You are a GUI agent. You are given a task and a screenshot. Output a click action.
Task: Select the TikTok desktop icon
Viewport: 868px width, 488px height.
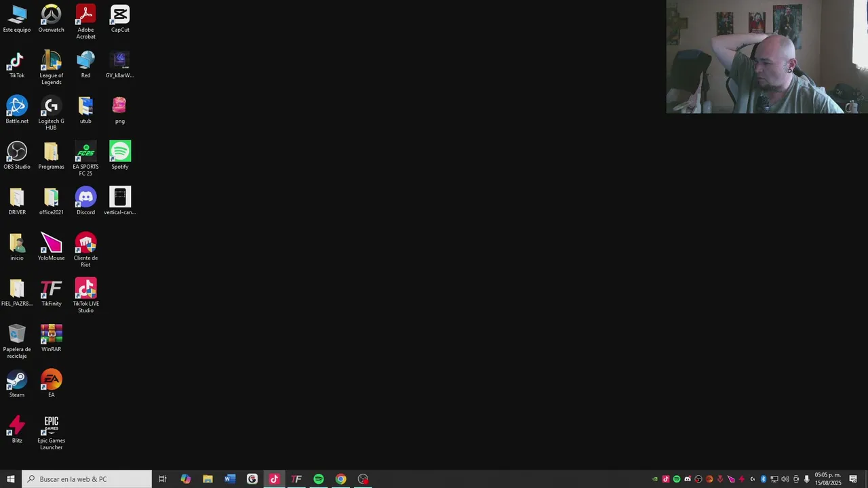17,65
